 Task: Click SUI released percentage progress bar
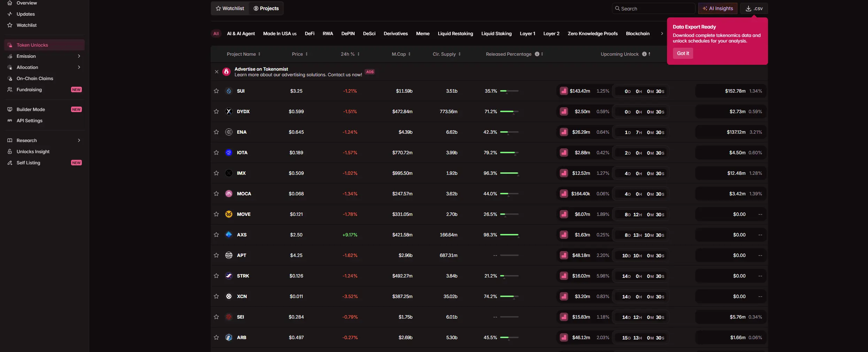click(x=509, y=91)
